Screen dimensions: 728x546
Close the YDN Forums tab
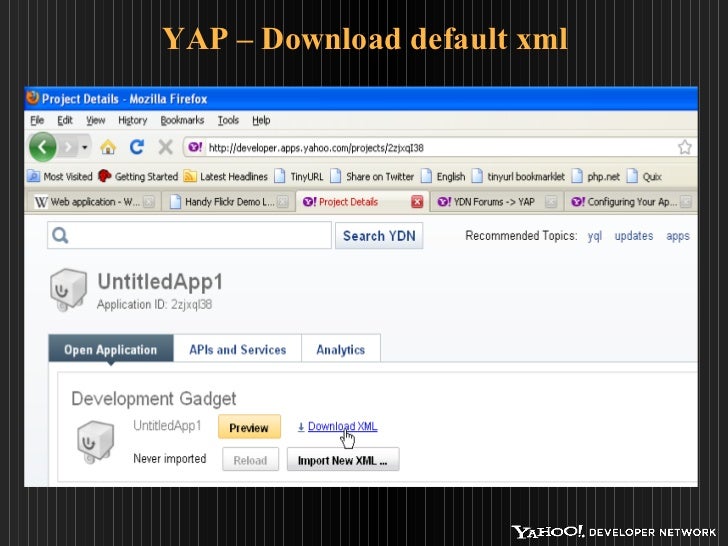tap(551, 202)
